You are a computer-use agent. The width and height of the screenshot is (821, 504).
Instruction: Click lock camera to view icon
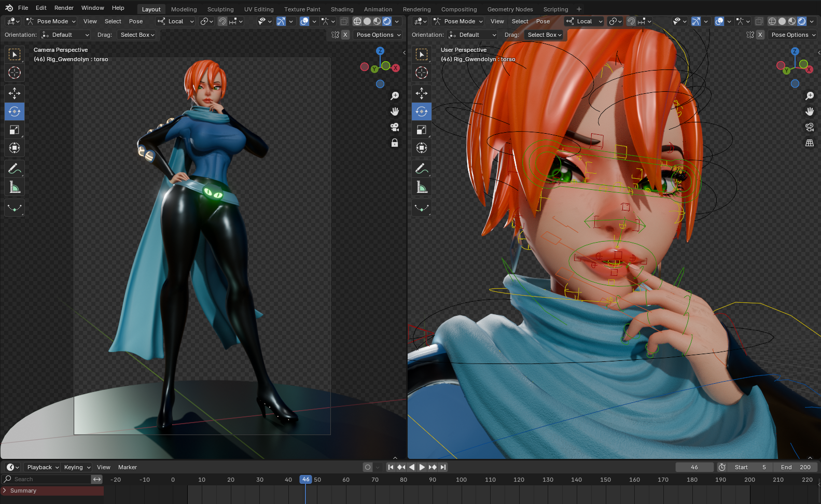(x=395, y=143)
